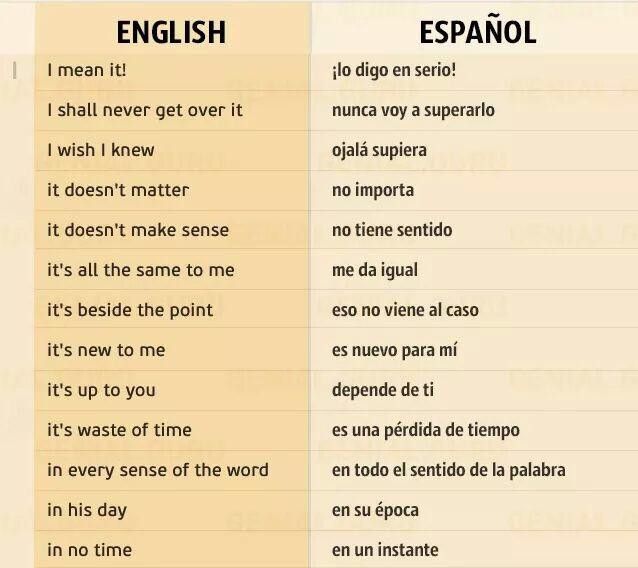This screenshot has width=638, height=568.
Task: Select the row "it doesn't matter"
Action: 118,190
